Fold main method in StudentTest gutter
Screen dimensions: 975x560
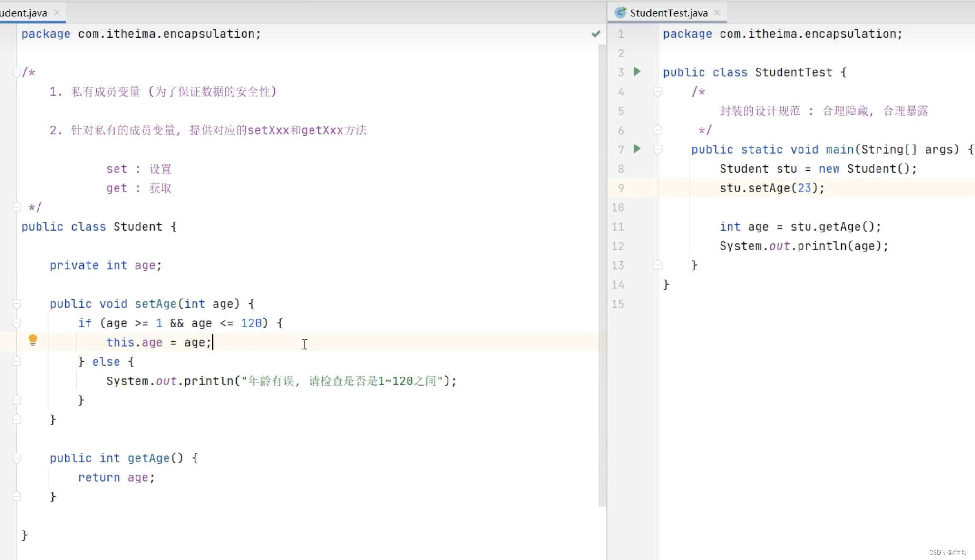(x=658, y=149)
